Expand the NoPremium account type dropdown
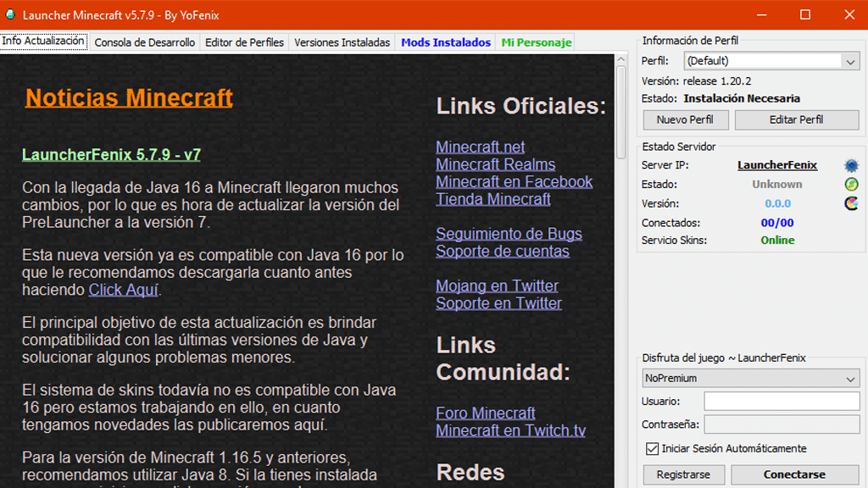 pos(751,379)
